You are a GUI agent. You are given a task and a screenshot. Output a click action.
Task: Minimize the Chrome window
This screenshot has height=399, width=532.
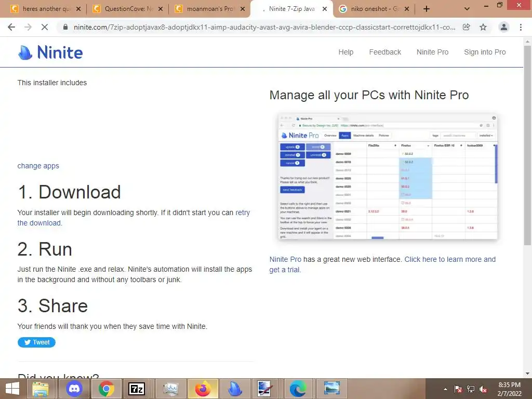point(486,5)
